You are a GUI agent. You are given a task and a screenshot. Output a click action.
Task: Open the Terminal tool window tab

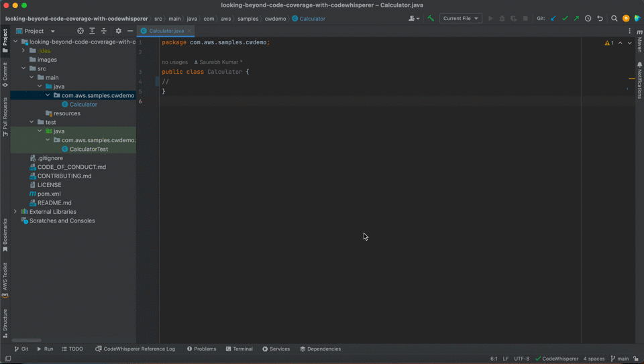[239, 349]
